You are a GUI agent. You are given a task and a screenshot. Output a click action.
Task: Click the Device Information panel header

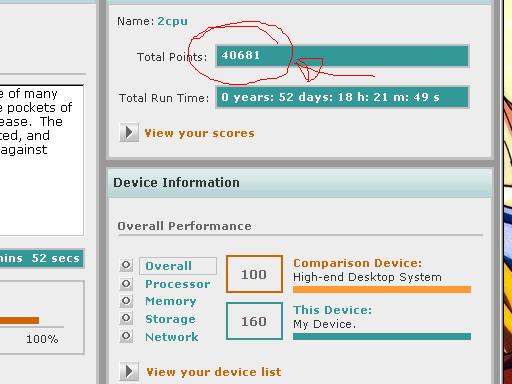coord(300,183)
